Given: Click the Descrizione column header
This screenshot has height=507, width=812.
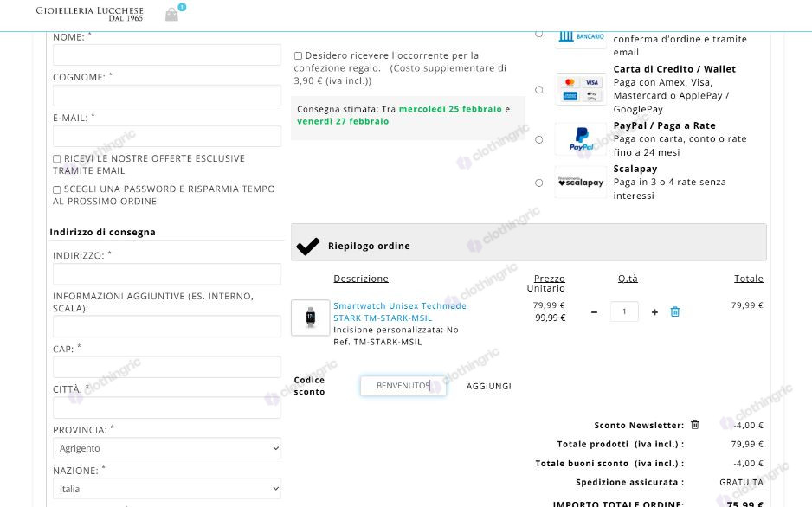Looking at the screenshot, I should click(x=361, y=279).
